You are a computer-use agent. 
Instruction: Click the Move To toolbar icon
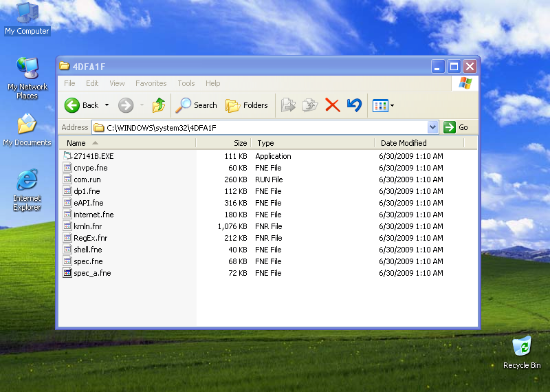click(288, 105)
